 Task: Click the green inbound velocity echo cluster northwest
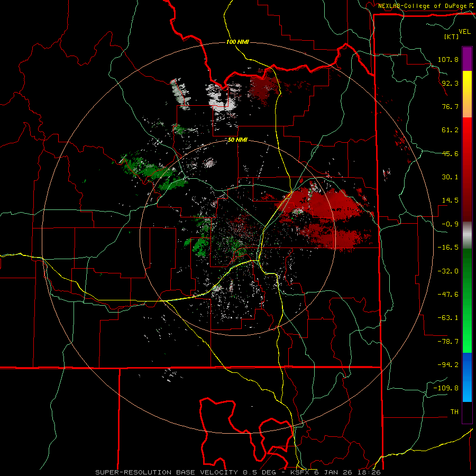click(153, 172)
